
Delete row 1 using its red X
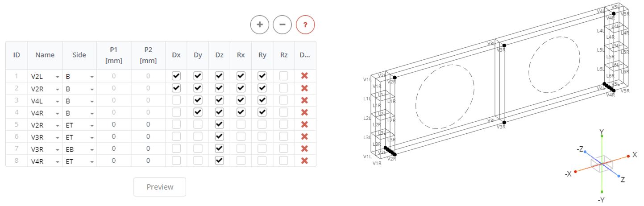[305, 76]
